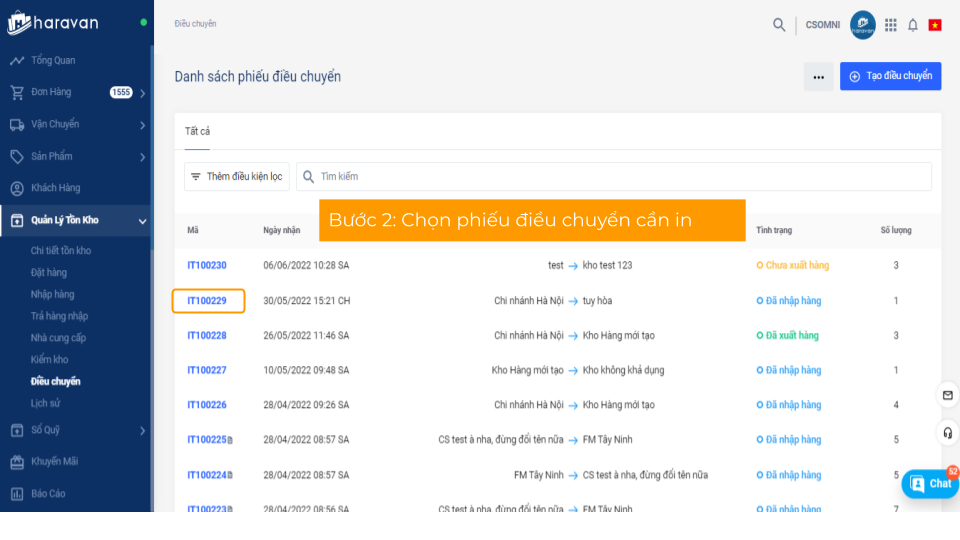Expand Sản Phẩm submenu chevron
Image resolution: width=960 pixels, height=540 pixels.
point(143,157)
